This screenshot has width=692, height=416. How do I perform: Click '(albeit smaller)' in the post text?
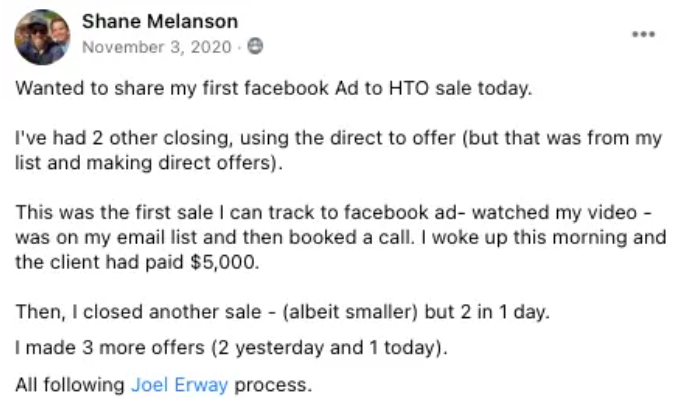tap(350, 312)
